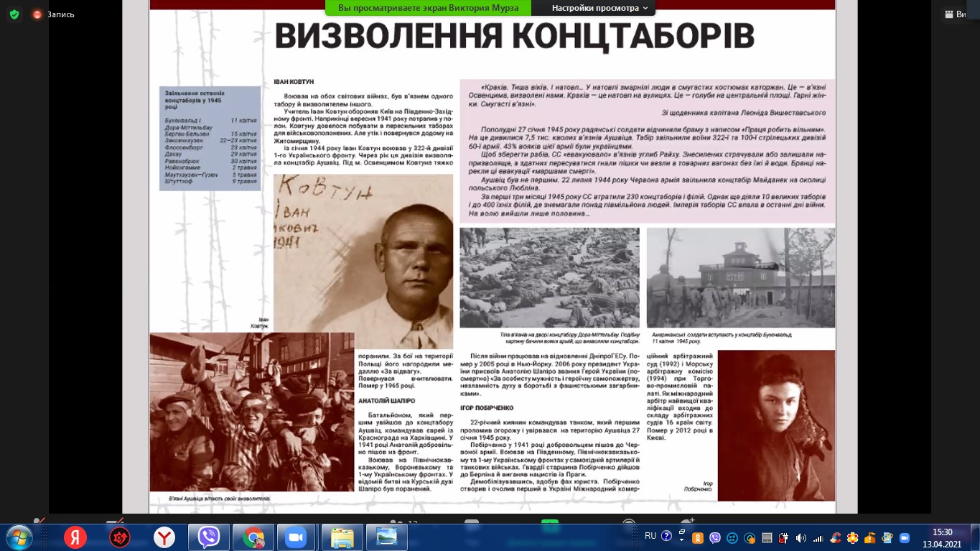The height and width of the screenshot is (551, 980).
Task: Open the 'Настройки просмотра' dropdown
Action: (599, 8)
